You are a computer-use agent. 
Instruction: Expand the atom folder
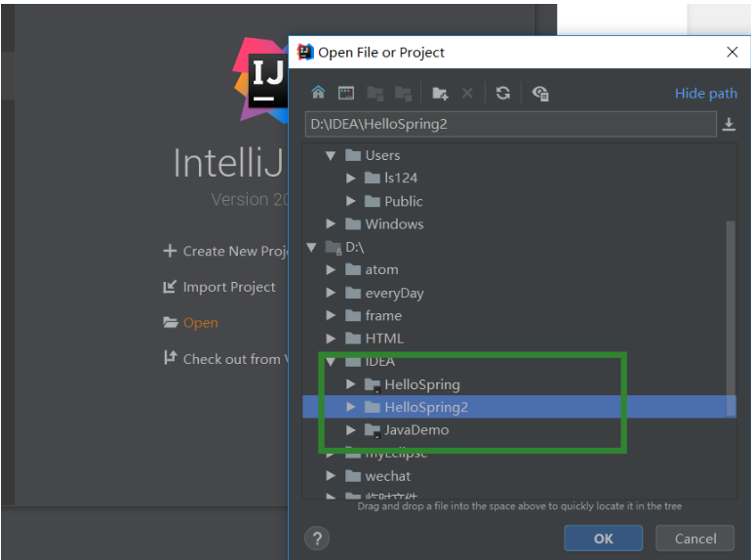tap(330, 269)
